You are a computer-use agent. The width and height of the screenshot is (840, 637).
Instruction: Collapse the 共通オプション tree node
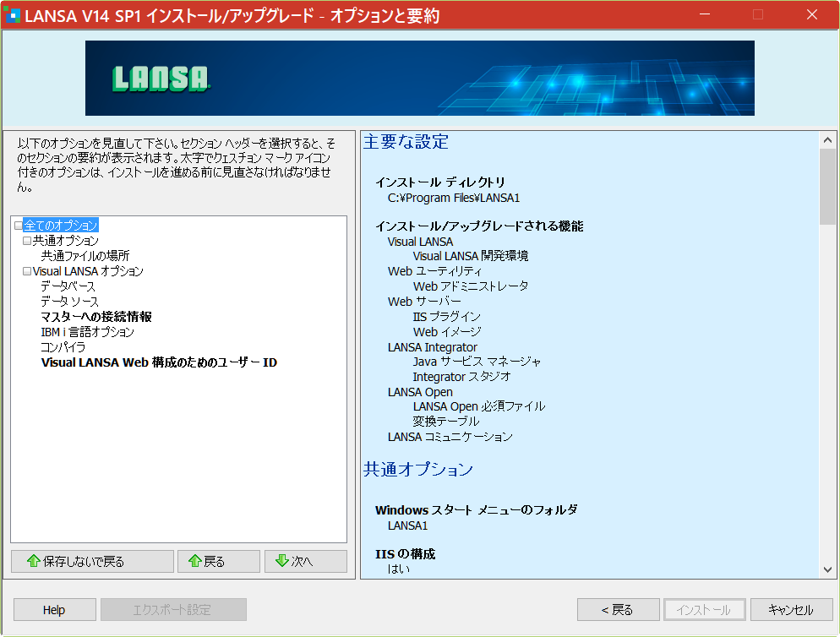(x=27, y=241)
